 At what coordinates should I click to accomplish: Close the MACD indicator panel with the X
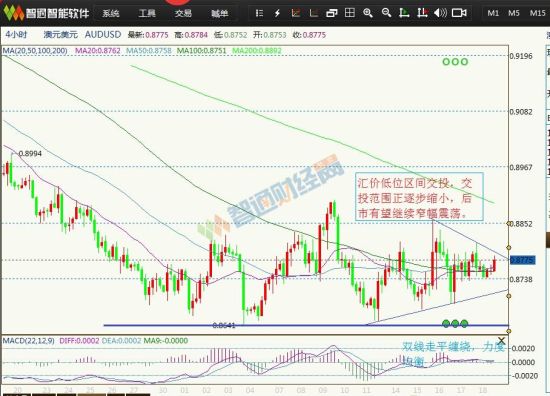coord(502,341)
